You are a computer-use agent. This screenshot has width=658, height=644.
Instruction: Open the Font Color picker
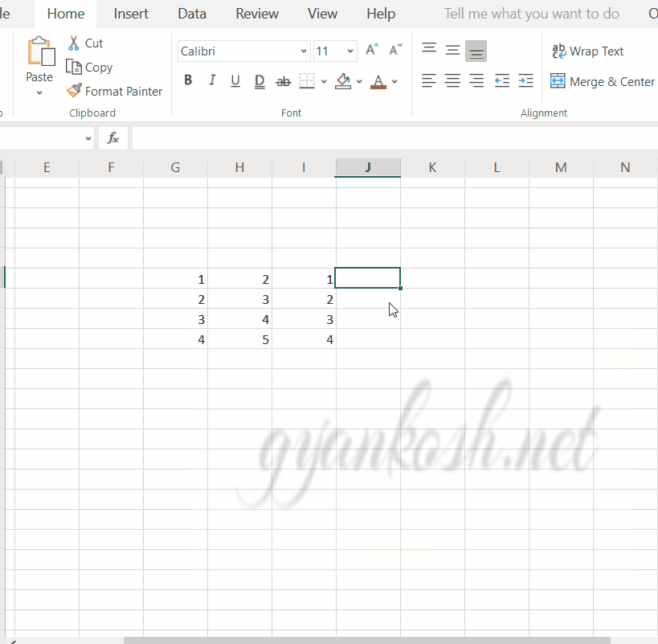[394, 80]
